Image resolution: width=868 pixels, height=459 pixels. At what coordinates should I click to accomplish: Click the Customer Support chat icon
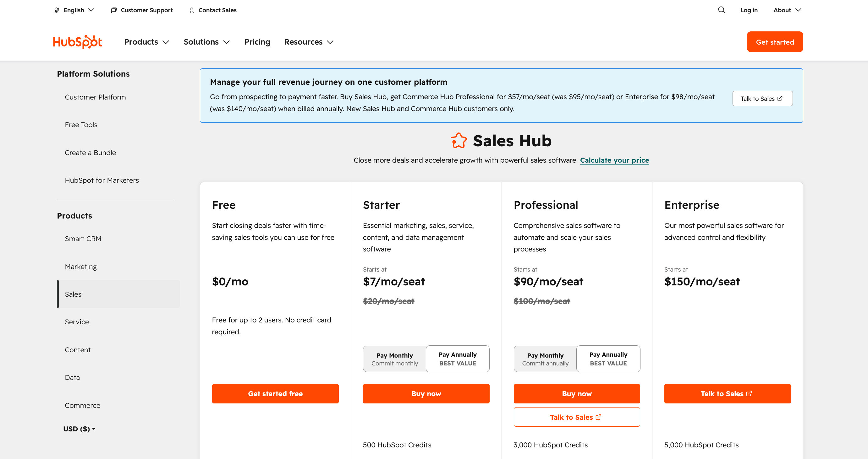click(x=114, y=10)
